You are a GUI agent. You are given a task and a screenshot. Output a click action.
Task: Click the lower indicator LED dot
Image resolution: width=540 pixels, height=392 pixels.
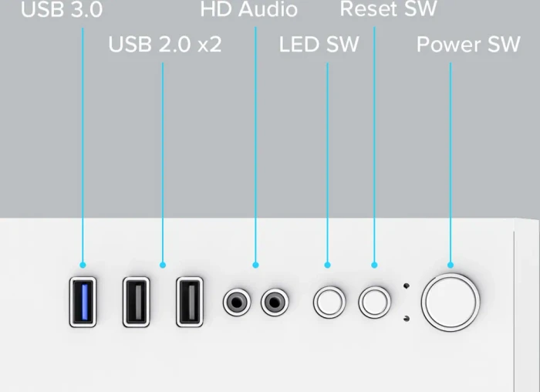coord(407,318)
